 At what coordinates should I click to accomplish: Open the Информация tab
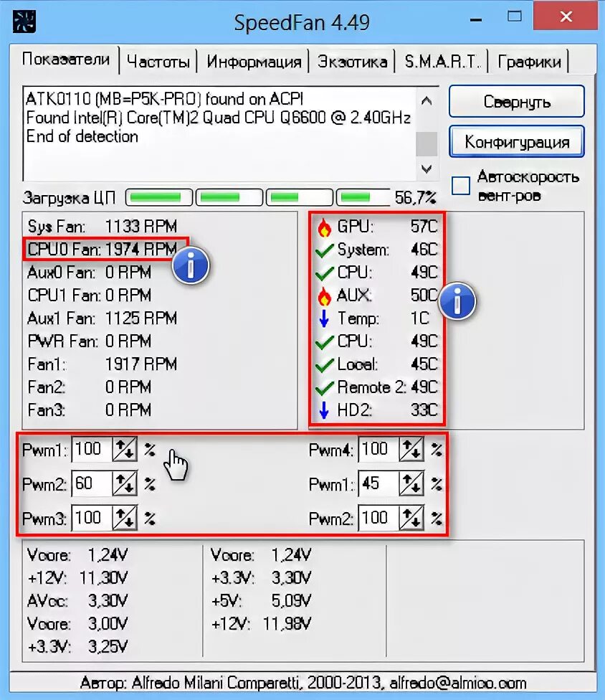coord(254,61)
